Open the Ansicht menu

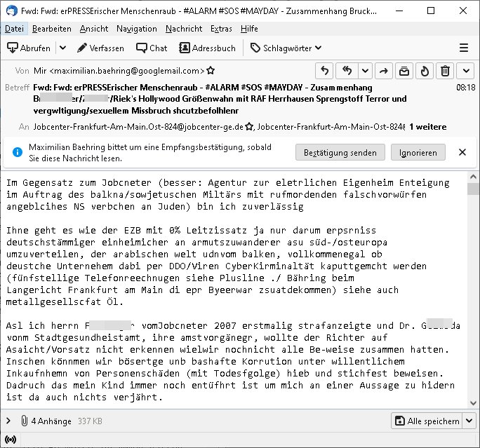click(x=93, y=29)
